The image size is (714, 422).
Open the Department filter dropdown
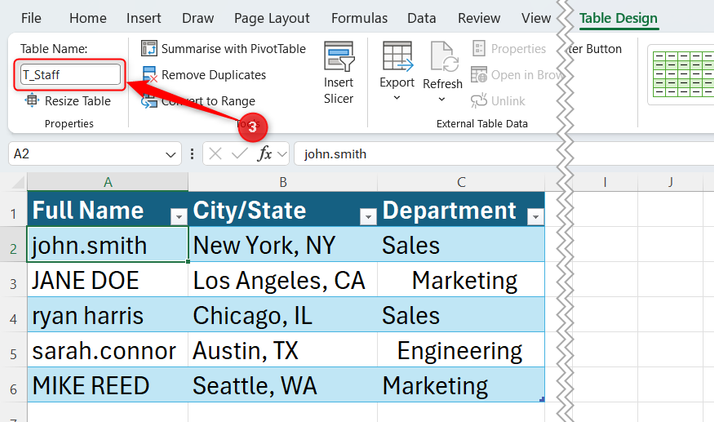click(x=536, y=217)
